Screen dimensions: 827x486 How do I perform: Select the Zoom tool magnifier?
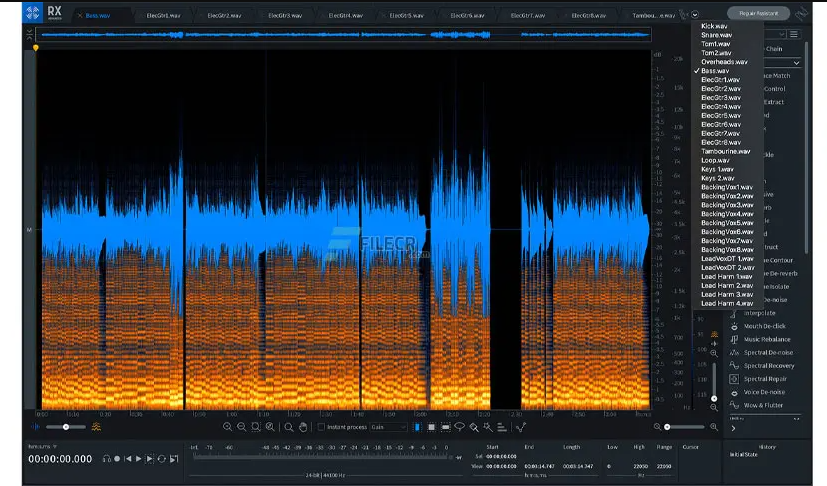(289, 427)
